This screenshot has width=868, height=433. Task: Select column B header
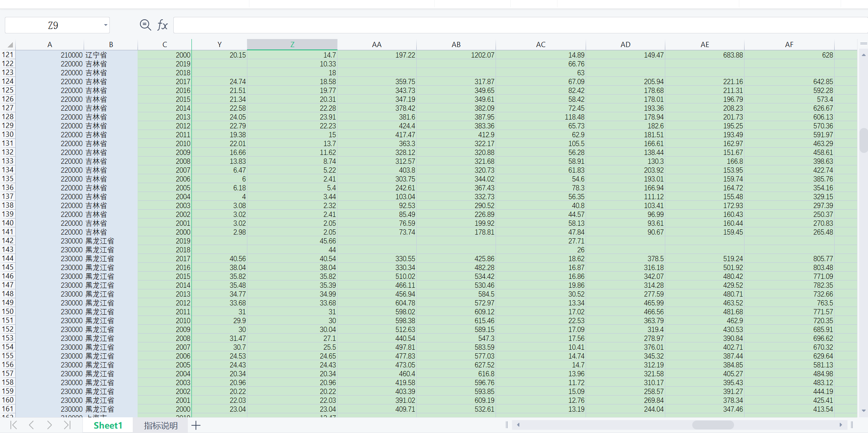(111, 45)
